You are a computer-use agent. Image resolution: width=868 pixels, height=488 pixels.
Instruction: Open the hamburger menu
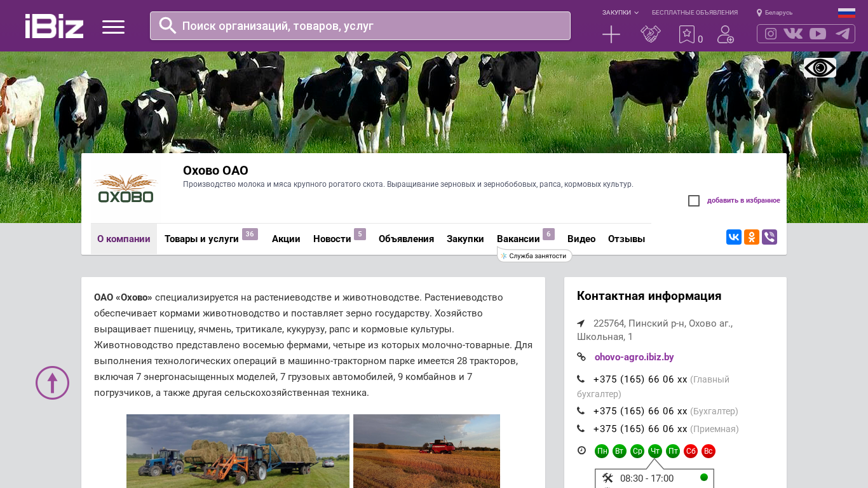(x=113, y=27)
